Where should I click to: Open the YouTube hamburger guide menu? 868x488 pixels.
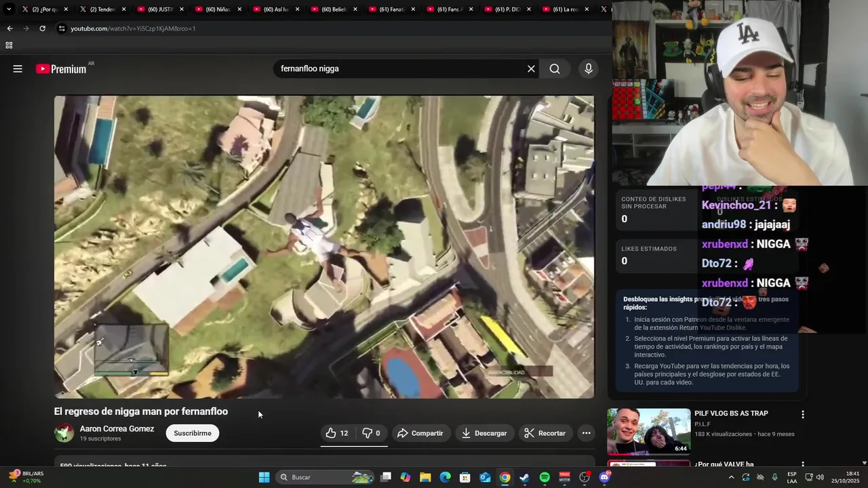18,68
